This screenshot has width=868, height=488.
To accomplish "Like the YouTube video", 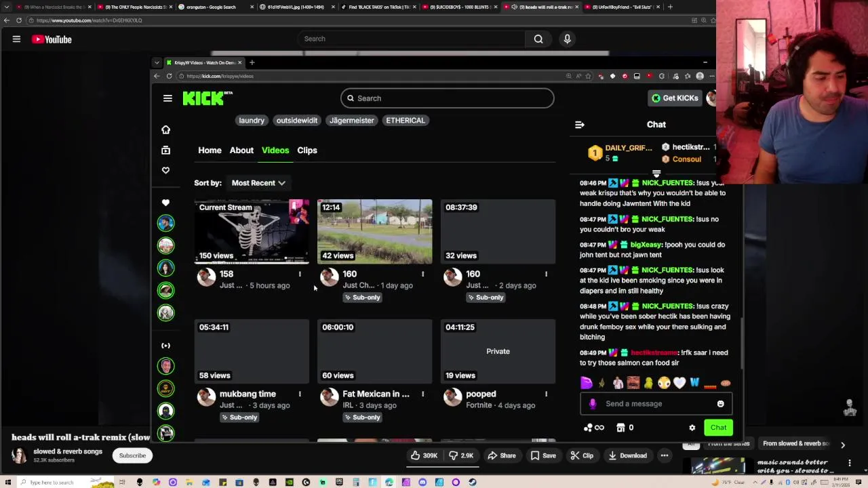I will (x=425, y=455).
